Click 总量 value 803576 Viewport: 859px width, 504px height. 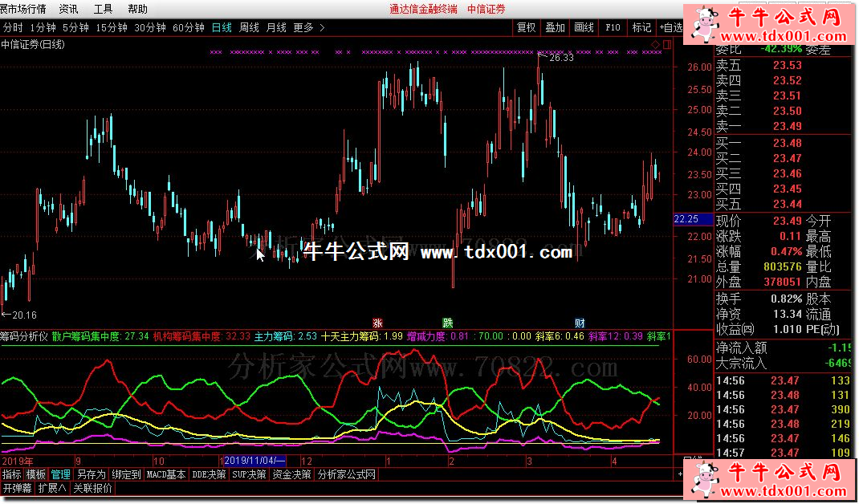[x=782, y=266]
